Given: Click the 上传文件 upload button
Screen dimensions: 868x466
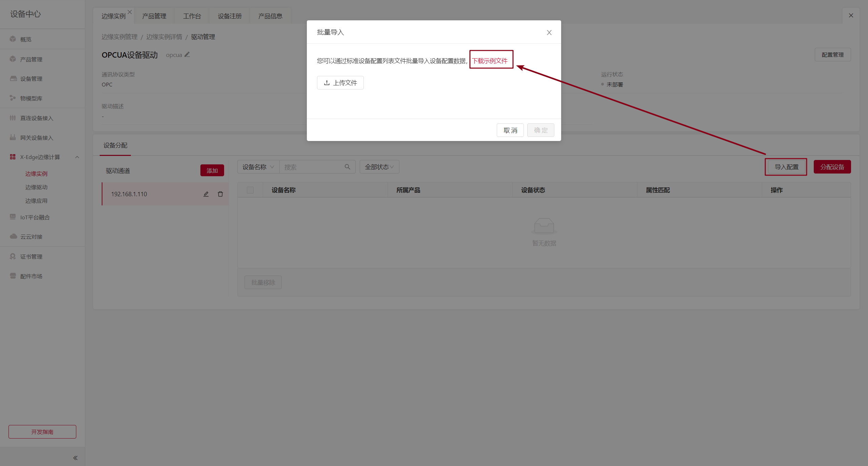Looking at the screenshot, I should [340, 83].
